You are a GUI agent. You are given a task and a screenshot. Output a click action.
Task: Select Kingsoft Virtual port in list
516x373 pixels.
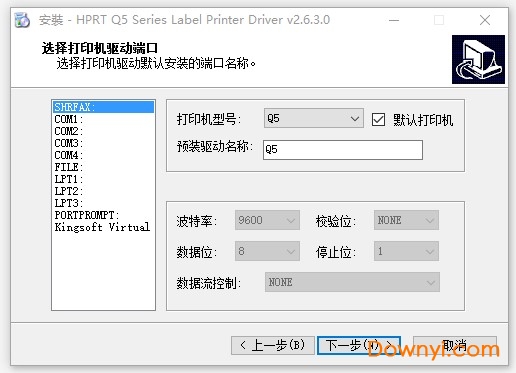pyautogui.click(x=103, y=227)
